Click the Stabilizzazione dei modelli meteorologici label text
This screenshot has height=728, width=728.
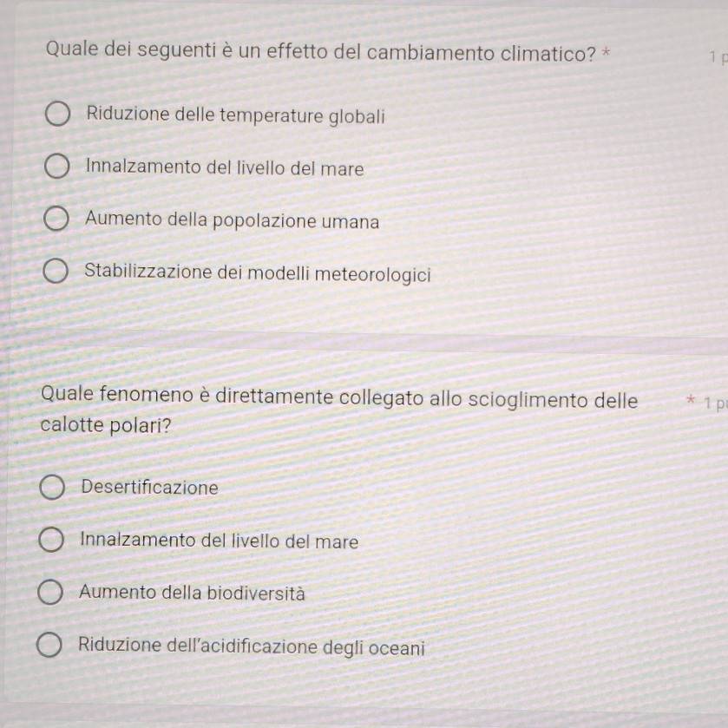point(257,273)
